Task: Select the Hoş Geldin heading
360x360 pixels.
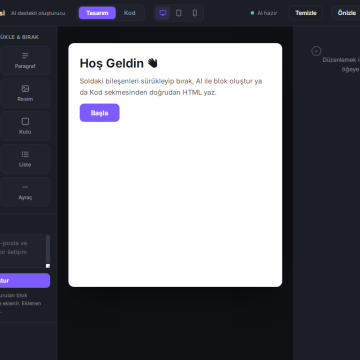Action: 119,63
